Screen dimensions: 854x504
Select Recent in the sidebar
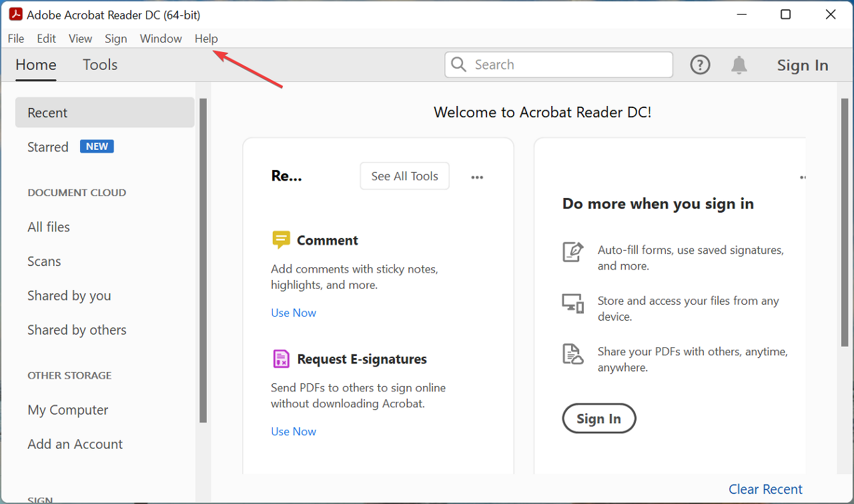105,113
